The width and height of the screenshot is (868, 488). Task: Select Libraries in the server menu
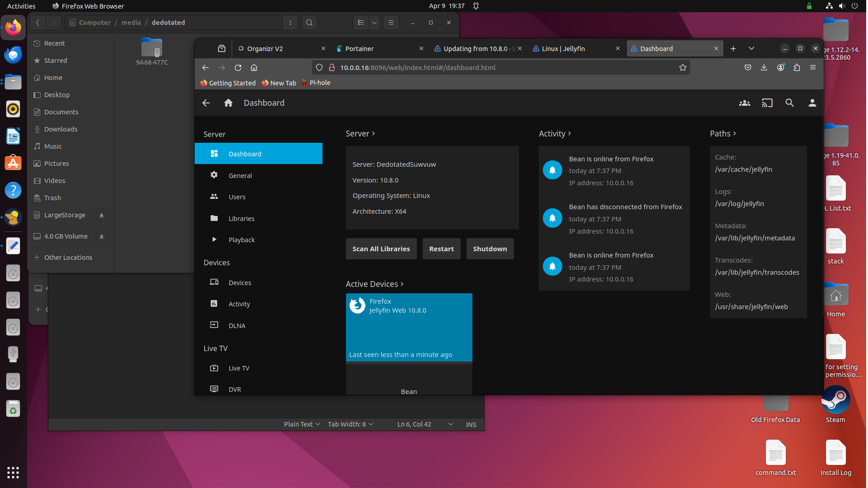tap(241, 219)
